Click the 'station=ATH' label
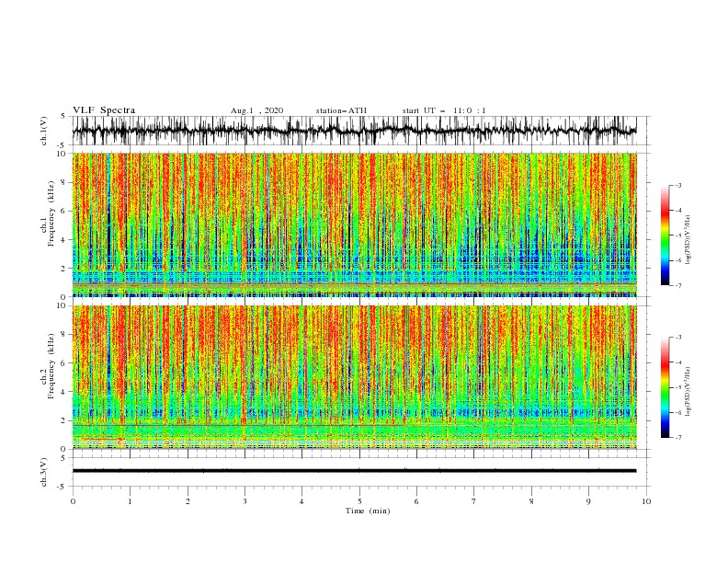 click(341, 110)
